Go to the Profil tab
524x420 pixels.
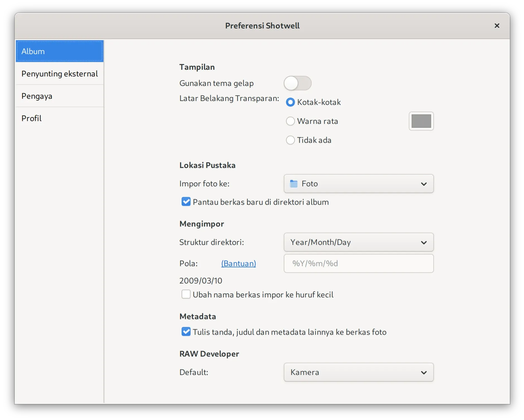point(59,118)
